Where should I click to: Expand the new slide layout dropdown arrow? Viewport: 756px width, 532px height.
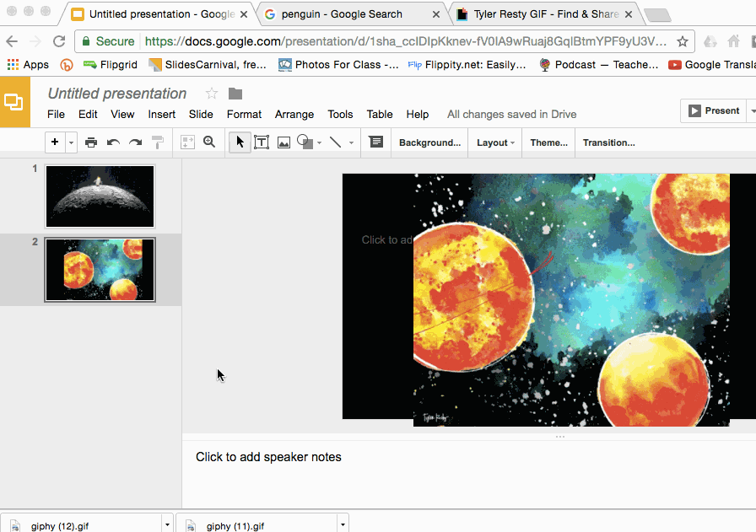(x=71, y=142)
